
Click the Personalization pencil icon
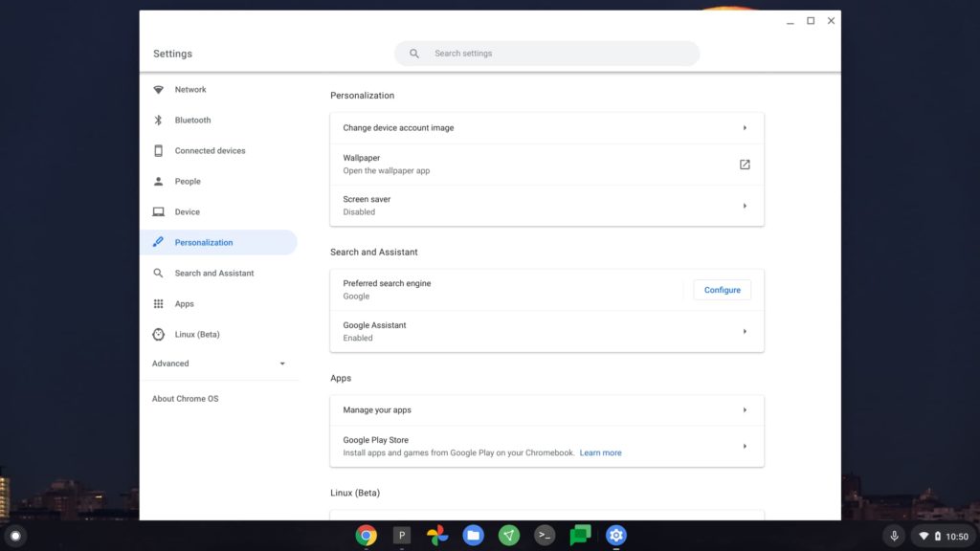coord(158,242)
